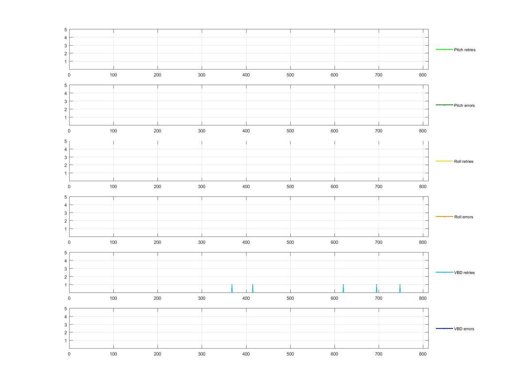The image size is (532, 392).
Task: Click the 600 x-axis label under VBD retries plot
Action: [335, 299]
